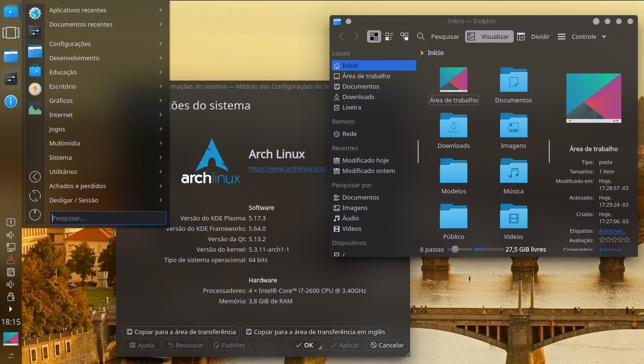Switch Dolphin to icons view mode
Screen dimensions: 644x364
tap(374, 36)
